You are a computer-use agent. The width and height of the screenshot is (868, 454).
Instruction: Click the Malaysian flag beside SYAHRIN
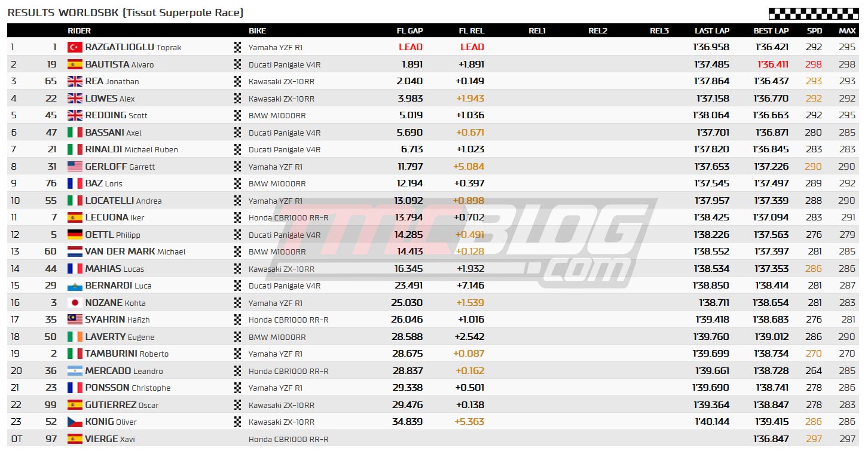click(x=75, y=320)
